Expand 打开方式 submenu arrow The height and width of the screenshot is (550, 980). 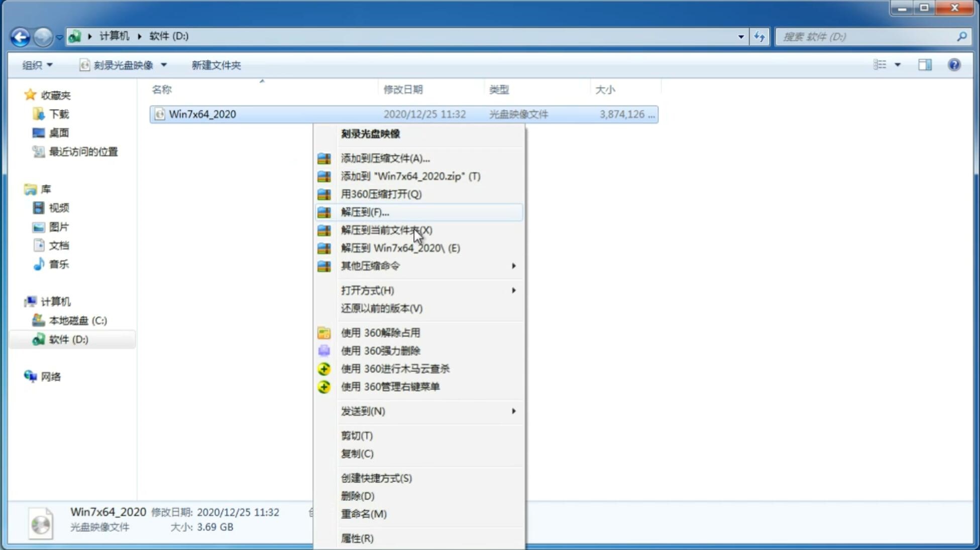tap(513, 290)
